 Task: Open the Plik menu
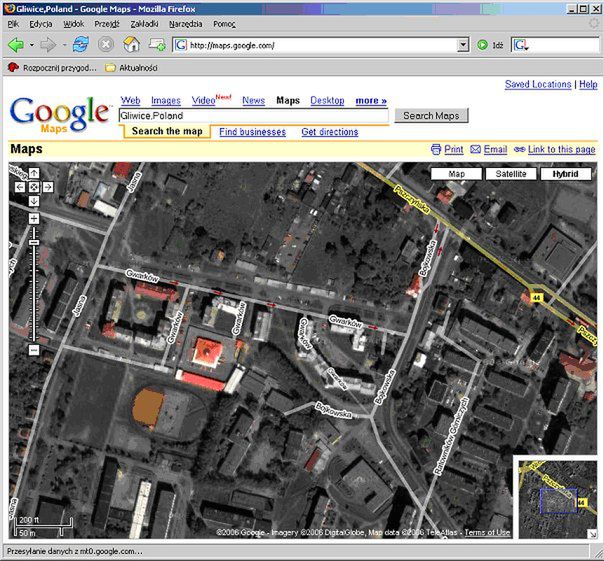(x=13, y=24)
